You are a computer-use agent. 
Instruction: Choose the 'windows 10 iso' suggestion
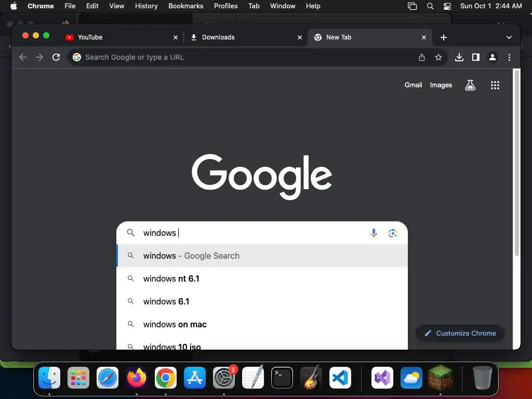[262, 344]
